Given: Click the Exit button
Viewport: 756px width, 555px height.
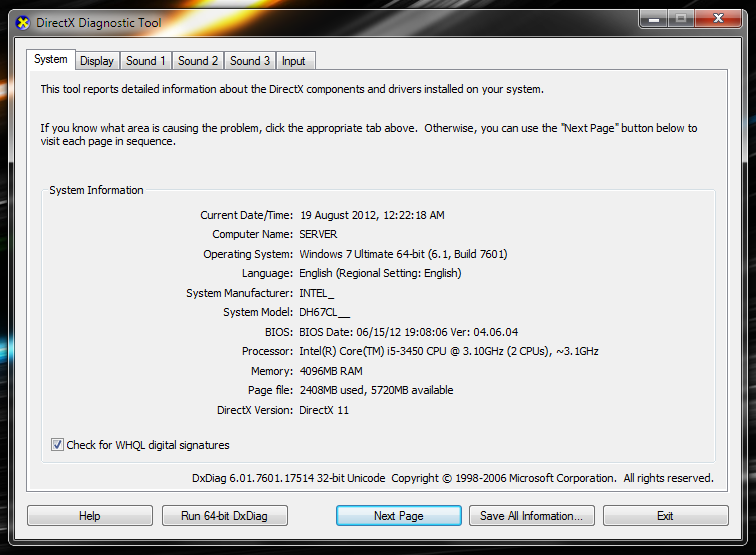Looking at the screenshot, I should [x=666, y=515].
